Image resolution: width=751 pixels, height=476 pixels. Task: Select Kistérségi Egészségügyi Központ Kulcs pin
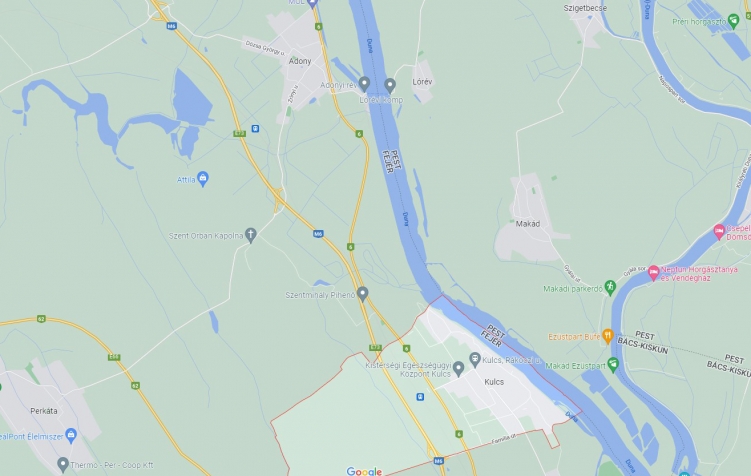[x=458, y=368]
